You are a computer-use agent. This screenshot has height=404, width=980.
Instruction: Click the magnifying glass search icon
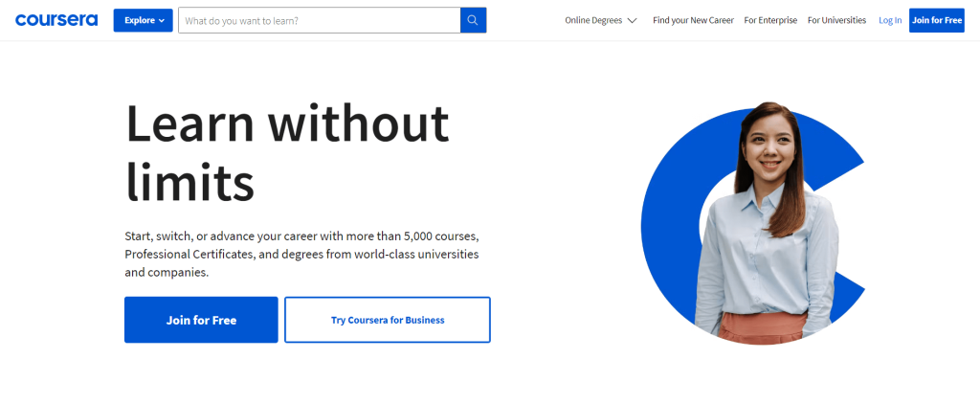(x=473, y=20)
